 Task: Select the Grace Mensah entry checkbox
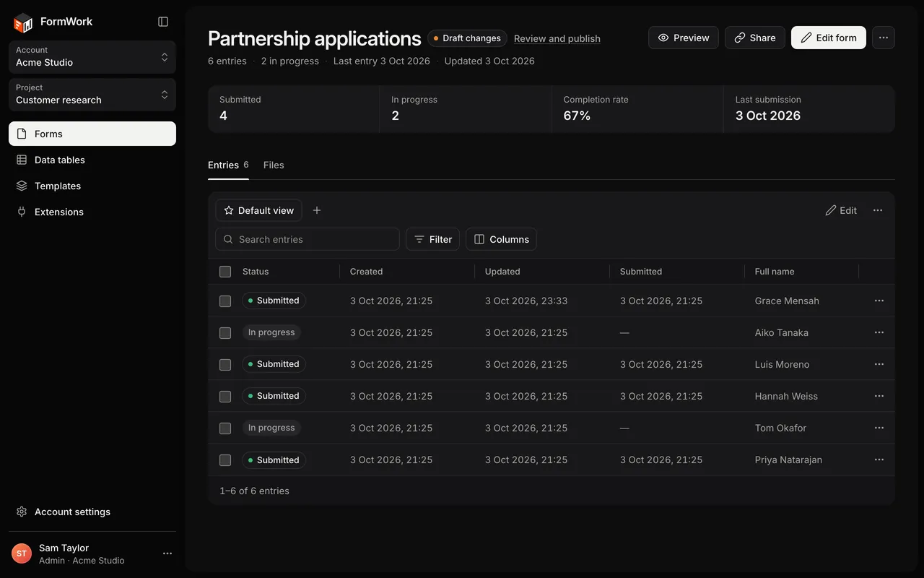tap(225, 301)
